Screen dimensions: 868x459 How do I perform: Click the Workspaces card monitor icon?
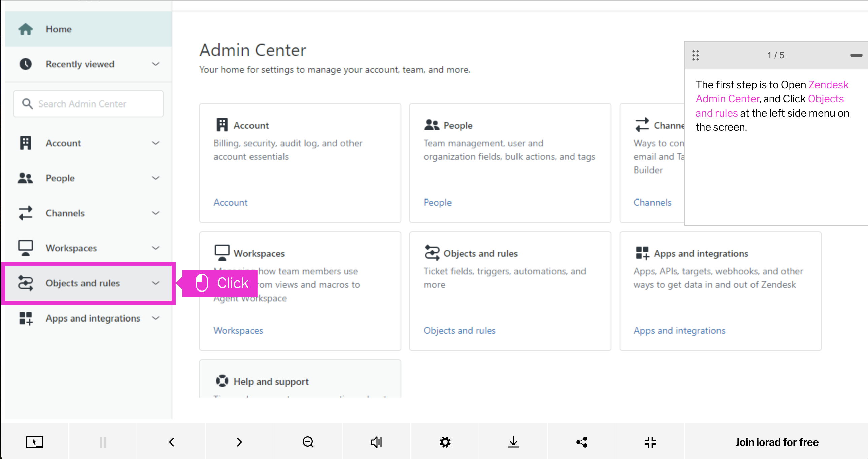(222, 253)
